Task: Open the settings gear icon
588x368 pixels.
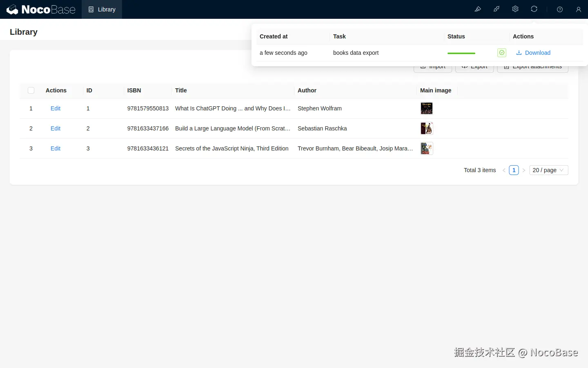Action: click(515, 9)
